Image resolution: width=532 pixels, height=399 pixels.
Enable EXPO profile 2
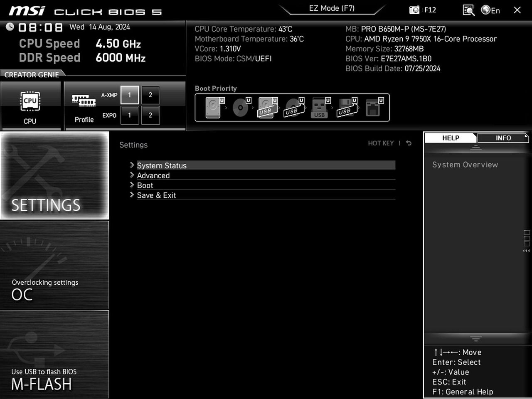pyautogui.click(x=150, y=115)
